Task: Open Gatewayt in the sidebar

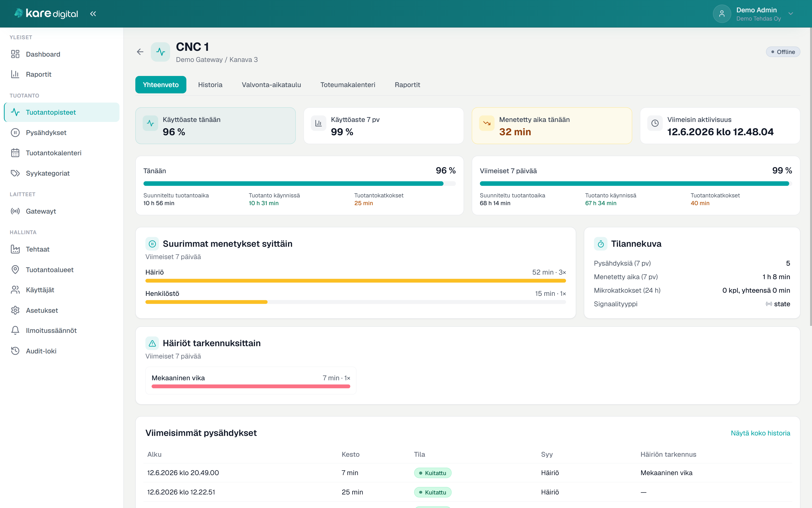Action: click(62, 211)
